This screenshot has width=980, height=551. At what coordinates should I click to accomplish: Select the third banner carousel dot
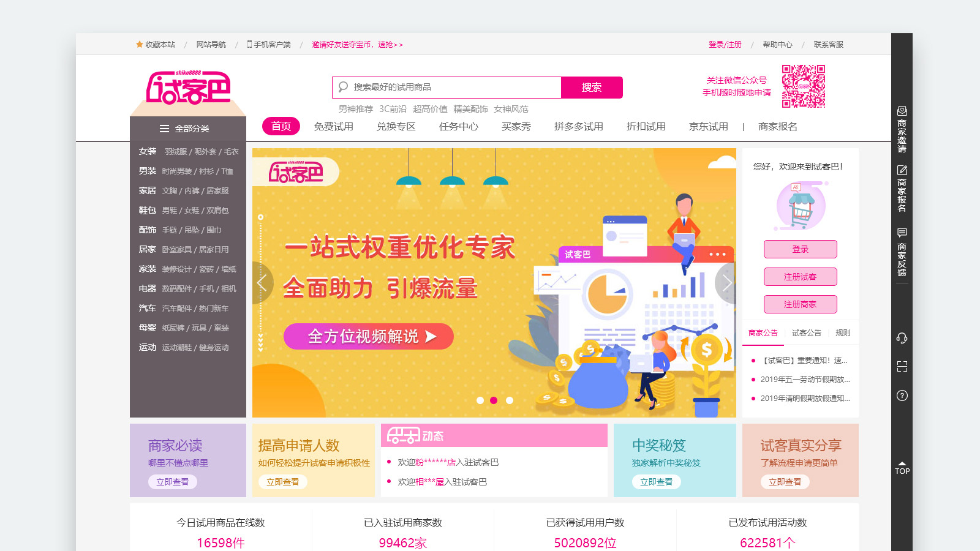coord(510,400)
